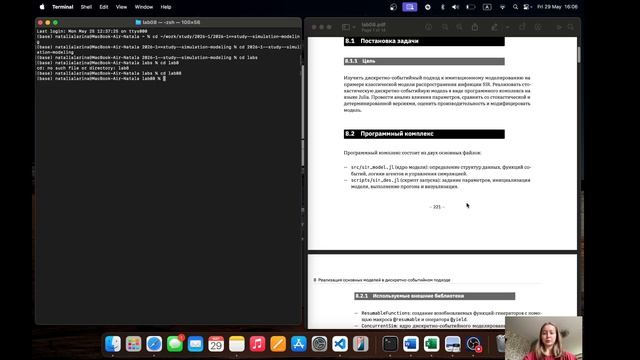The image size is (640, 360).
Task: Open Microsoft Excel from the Dock
Action: pyautogui.click(x=431, y=344)
